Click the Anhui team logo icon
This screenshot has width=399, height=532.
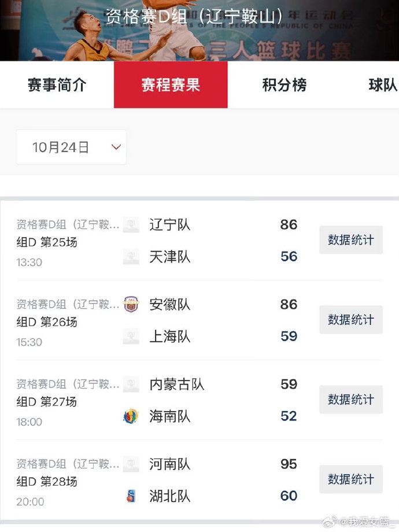tap(131, 304)
